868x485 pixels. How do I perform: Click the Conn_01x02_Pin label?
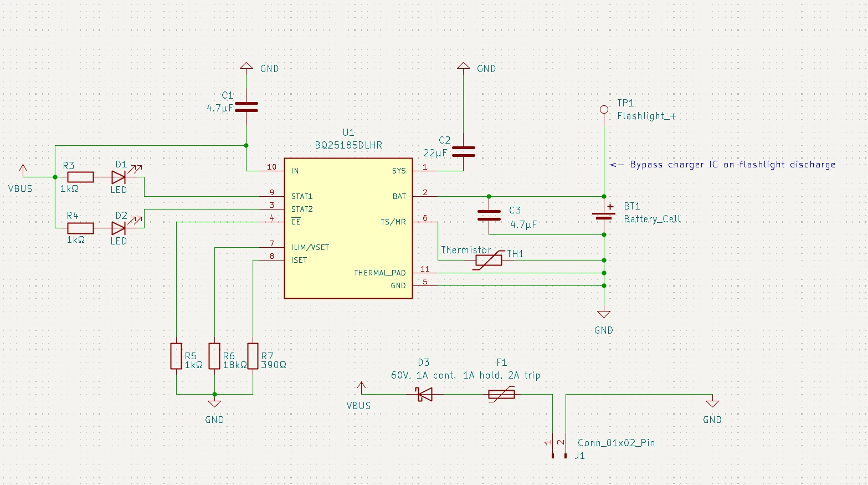pyautogui.click(x=617, y=443)
